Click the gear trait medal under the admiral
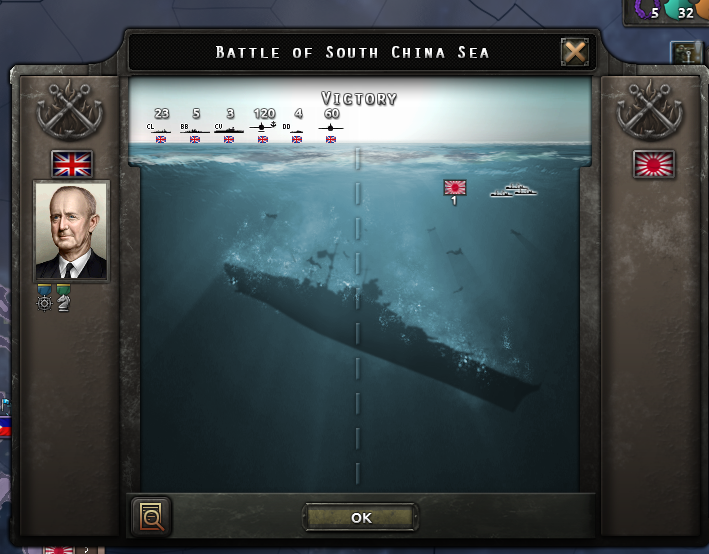This screenshot has width=709, height=554. tap(44, 298)
